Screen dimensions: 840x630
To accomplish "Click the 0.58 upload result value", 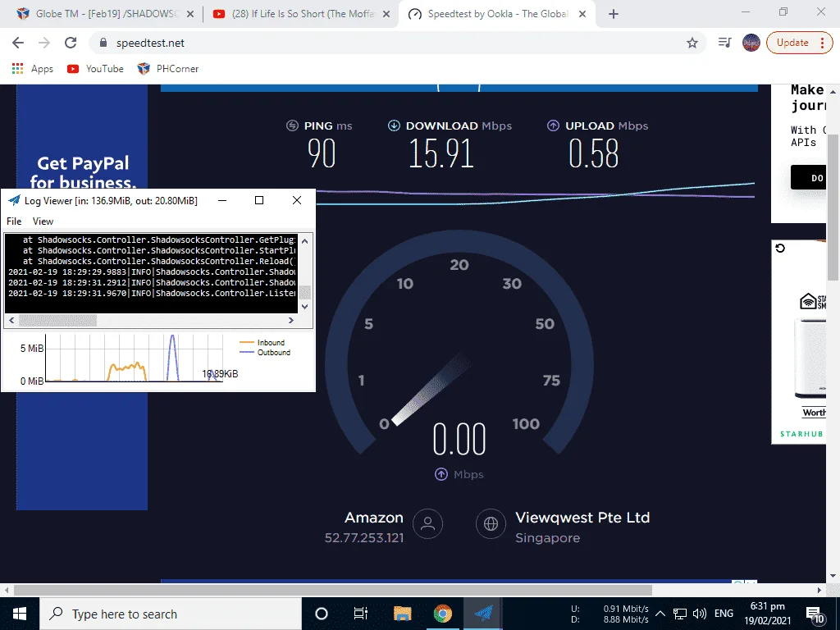I will (594, 153).
